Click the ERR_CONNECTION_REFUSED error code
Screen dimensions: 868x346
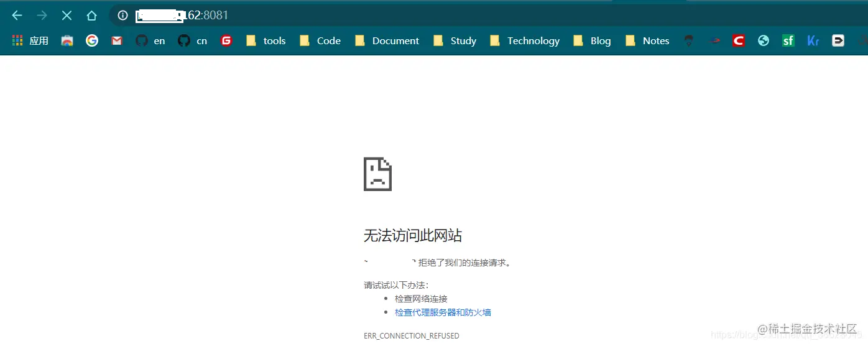pos(412,336)
